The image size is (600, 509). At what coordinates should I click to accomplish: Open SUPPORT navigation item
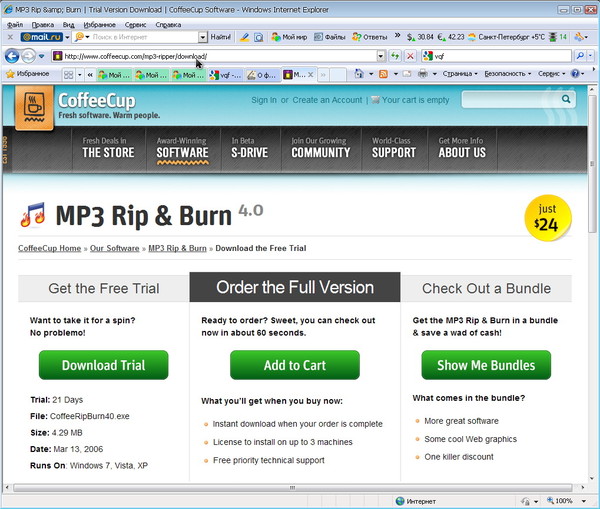394,148
